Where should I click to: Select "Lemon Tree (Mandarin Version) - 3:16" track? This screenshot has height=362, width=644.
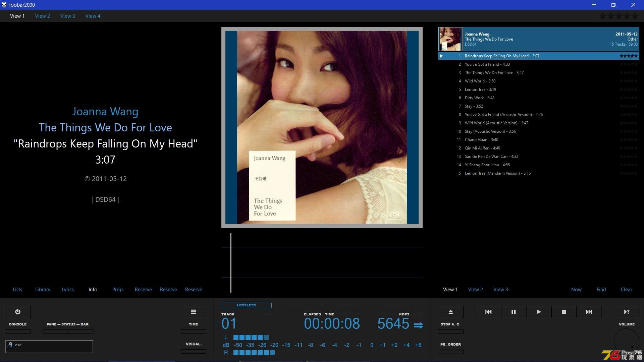click(538, 173)
